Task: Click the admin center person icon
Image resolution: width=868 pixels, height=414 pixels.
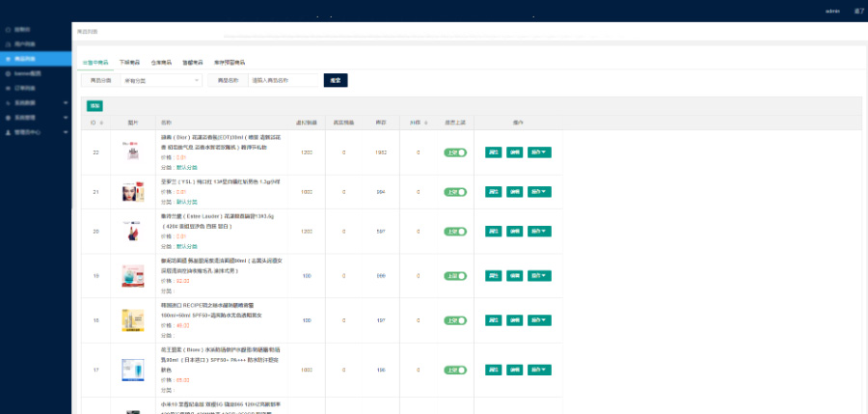Action: click(8, 131)
